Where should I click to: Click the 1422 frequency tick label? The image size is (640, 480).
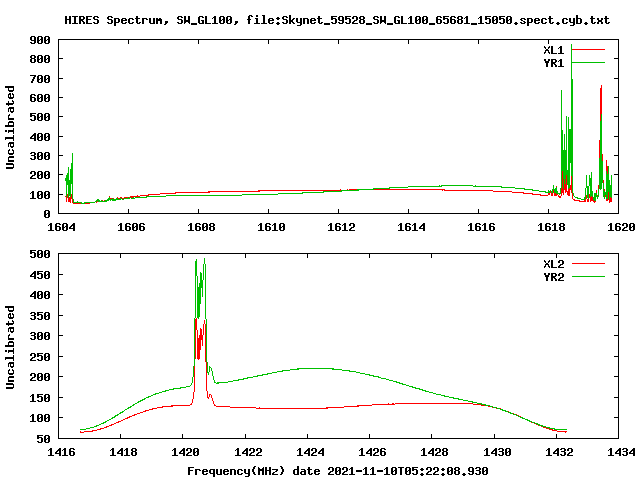[x=248, y=452]
